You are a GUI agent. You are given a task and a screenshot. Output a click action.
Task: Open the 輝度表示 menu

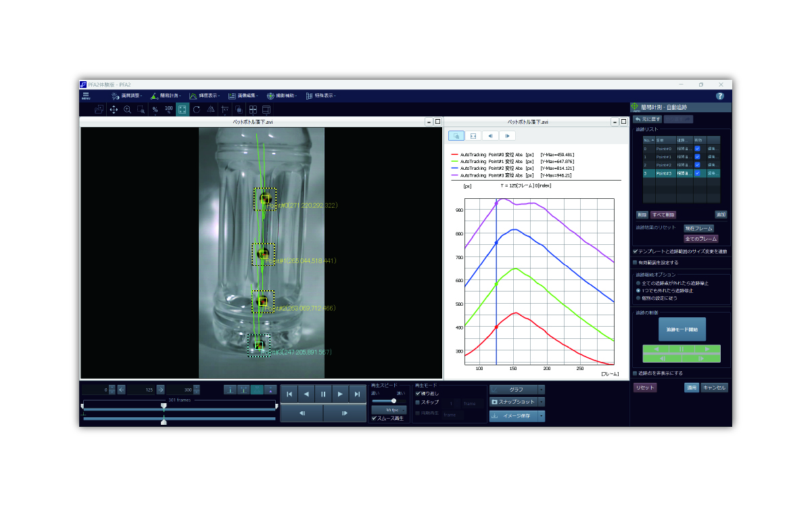click(x=203, y=96)
